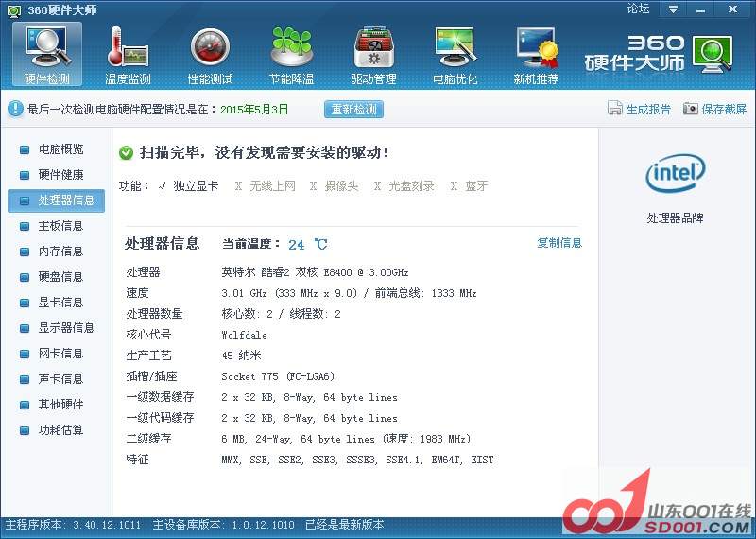Click the 蓝牙 feature label
This screenshot has width=756, height=539.
(477, 185)
